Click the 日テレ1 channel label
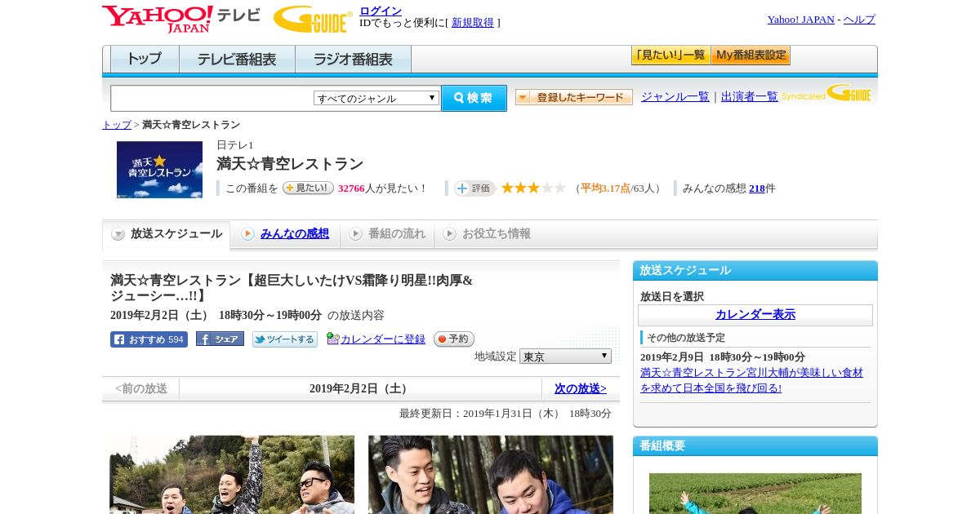980x514 pixels. (235, 145)
